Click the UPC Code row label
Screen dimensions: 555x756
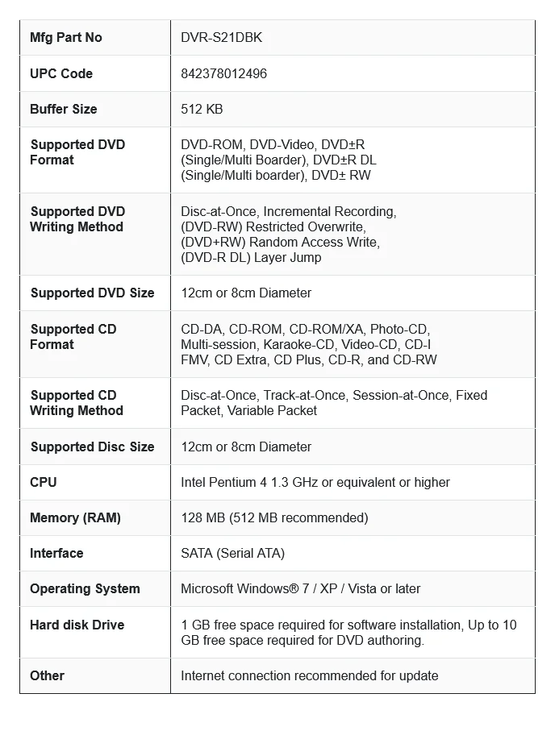click(x=61, y=73)
